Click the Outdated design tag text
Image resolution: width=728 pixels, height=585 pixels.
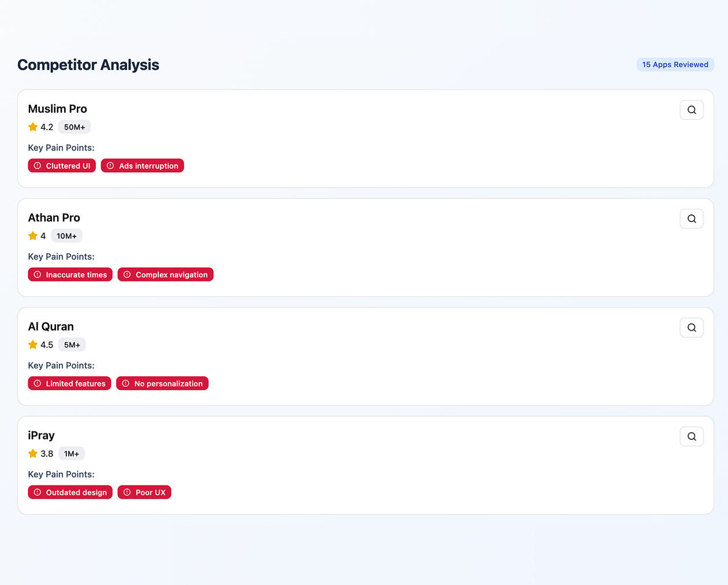[76, 493]
